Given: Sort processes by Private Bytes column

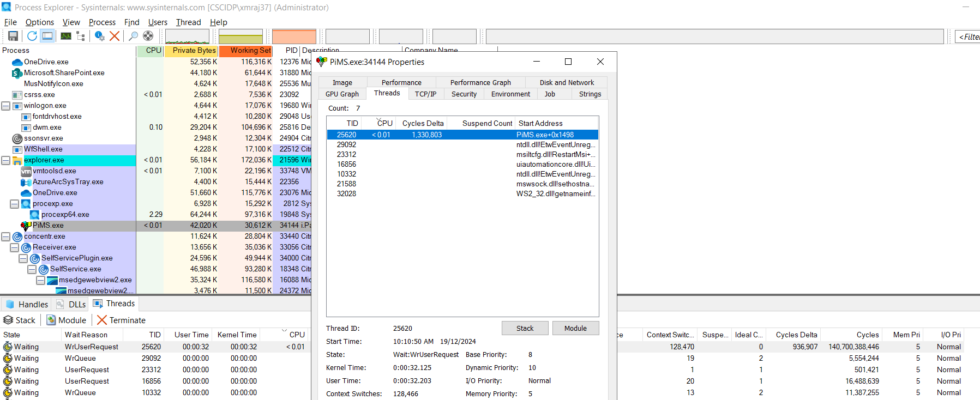Looking at the screenshot, I should tap(191, 51).
